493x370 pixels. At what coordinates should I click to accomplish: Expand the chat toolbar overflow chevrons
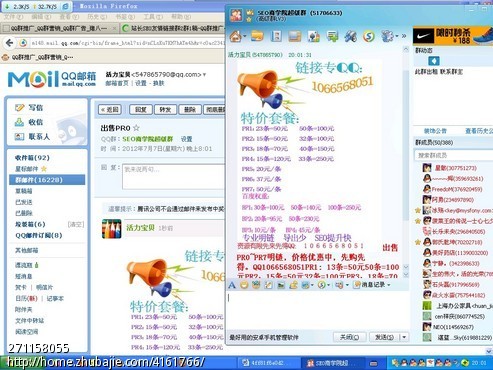404,36
